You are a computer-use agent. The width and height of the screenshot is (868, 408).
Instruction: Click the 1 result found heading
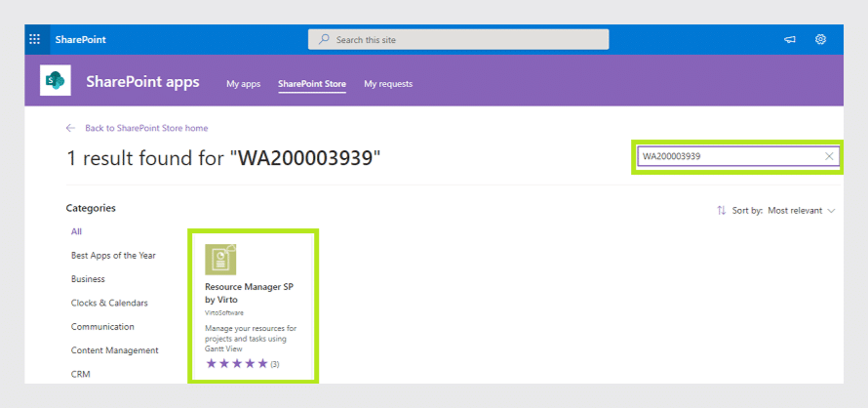point(223,159)
